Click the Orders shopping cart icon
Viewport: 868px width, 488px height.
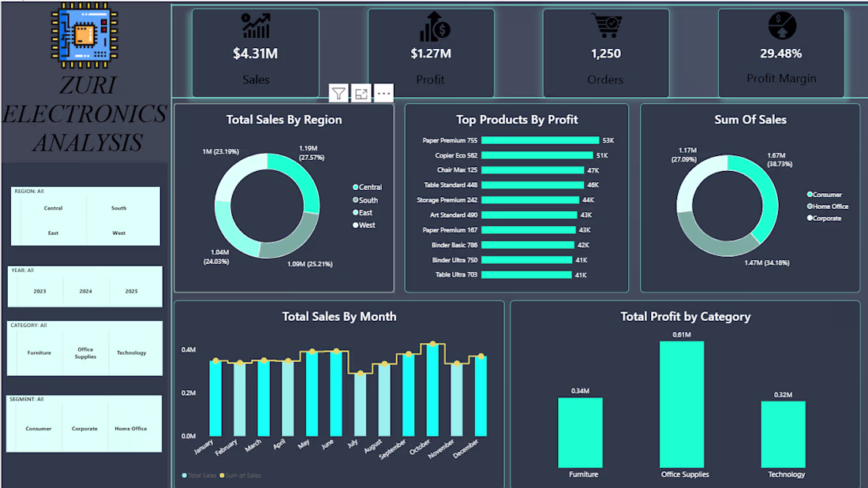[x=608, y=25]
